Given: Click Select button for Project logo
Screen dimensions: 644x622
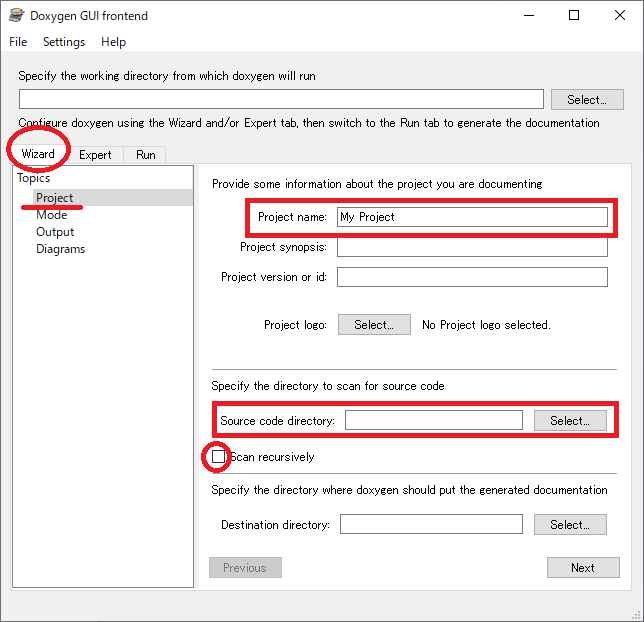Looking at the screenshot, I should (374, 325).
